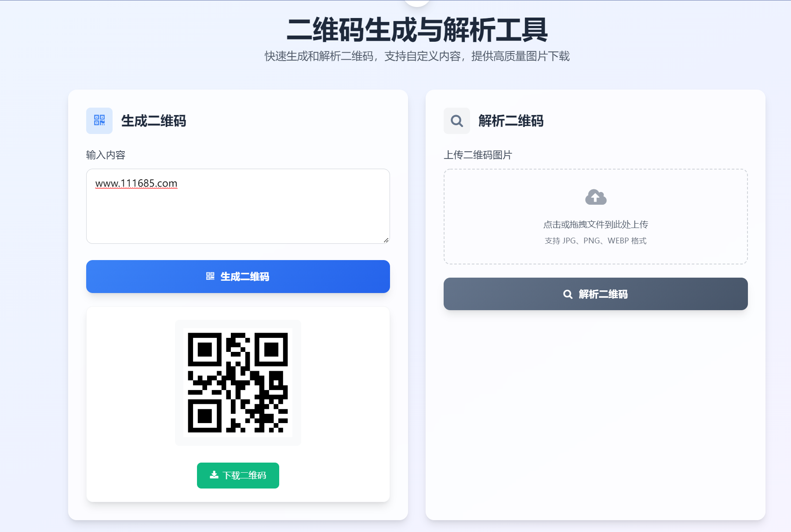Download the QR code via the green 下载二维码 button
The height and width of the screenshot is (532, 791).
tap(238, 475)
